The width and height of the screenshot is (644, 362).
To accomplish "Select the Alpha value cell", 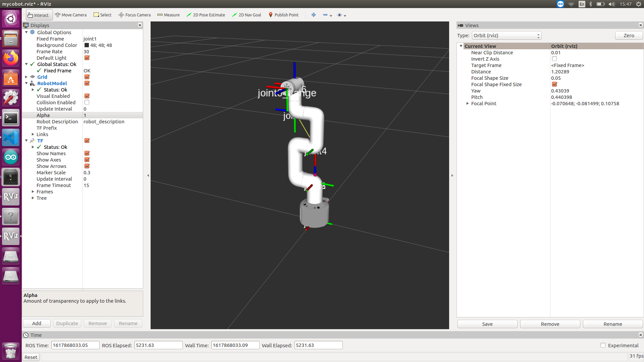I will [113, 115].
